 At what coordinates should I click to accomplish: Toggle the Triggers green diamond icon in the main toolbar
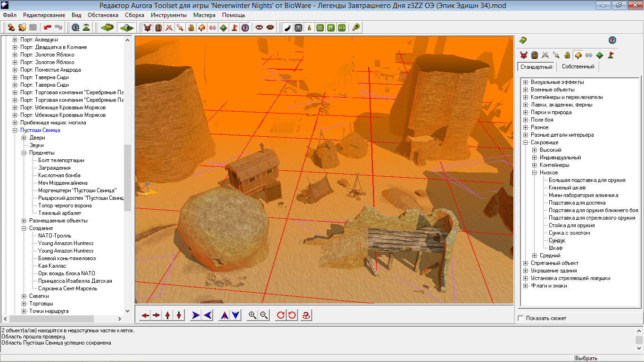(223, 28)
